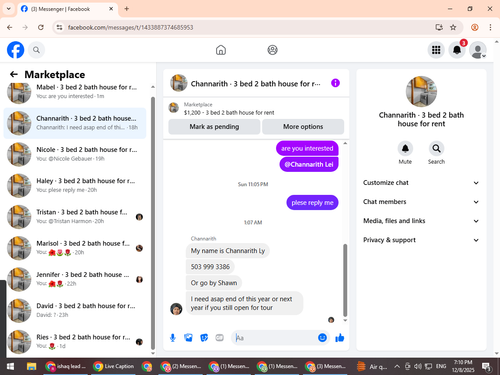The width and height of the screenshot is (500, 375).
Task: Click Mark as pending button
Action: coord(214,127)
